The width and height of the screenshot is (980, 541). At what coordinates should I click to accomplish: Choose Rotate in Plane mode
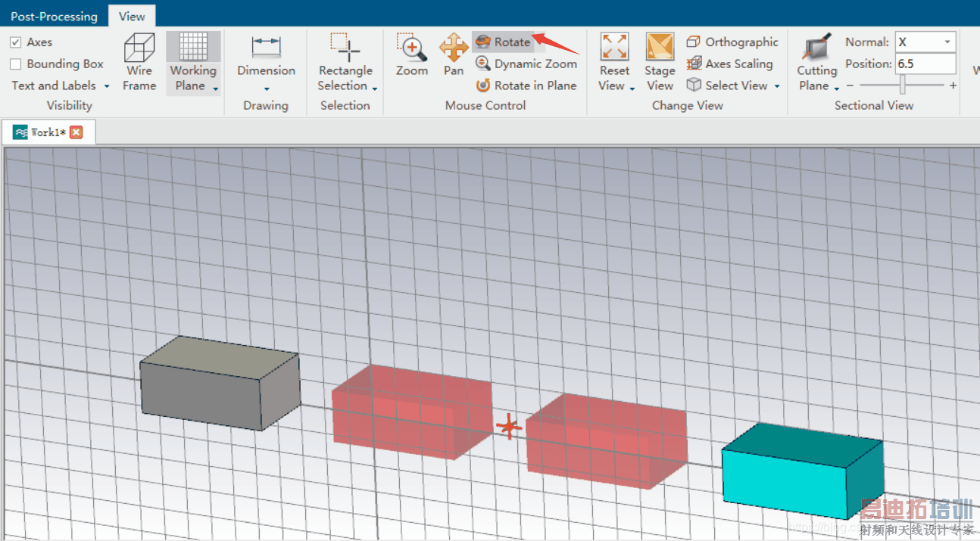pyautogui.click(x=526, y=86)
